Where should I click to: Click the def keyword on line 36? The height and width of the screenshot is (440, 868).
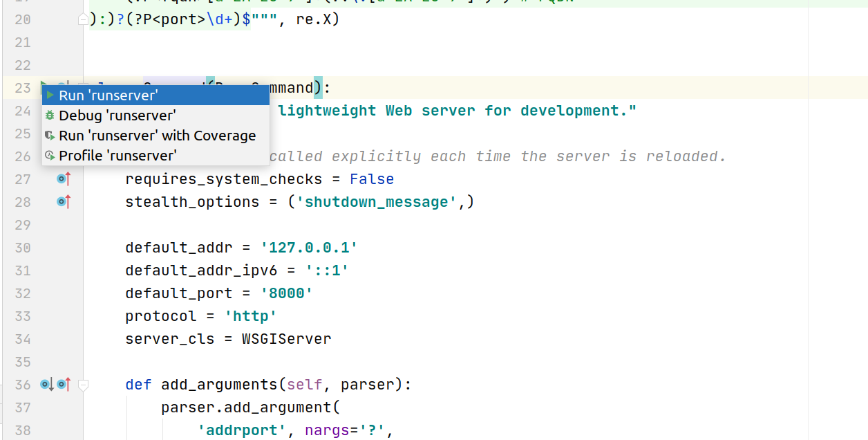[x=138, y=385]
